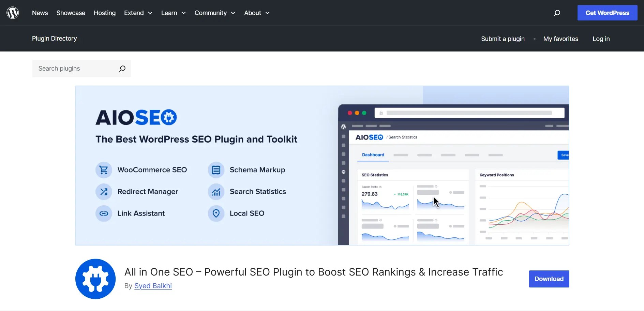Click the Search Statistics chart icon

coord(216,192)
